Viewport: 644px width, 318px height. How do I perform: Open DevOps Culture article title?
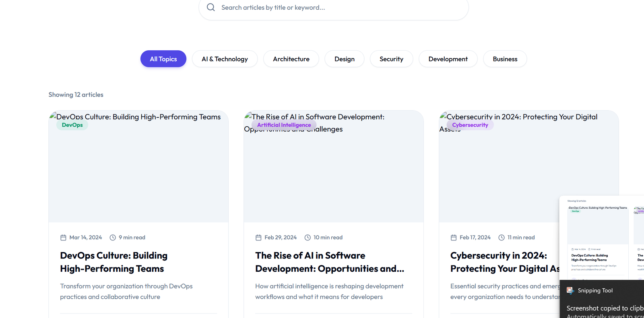point(114,262)
